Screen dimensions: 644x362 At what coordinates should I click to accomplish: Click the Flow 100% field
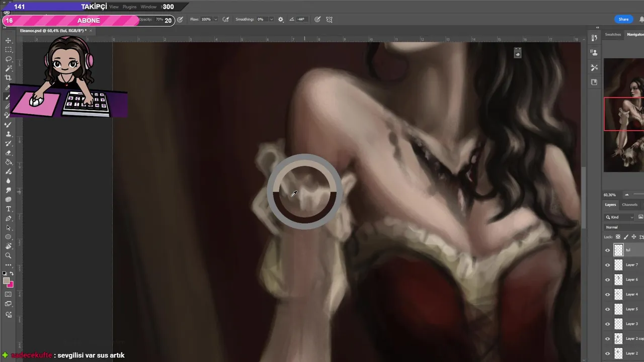click(206, 20)
